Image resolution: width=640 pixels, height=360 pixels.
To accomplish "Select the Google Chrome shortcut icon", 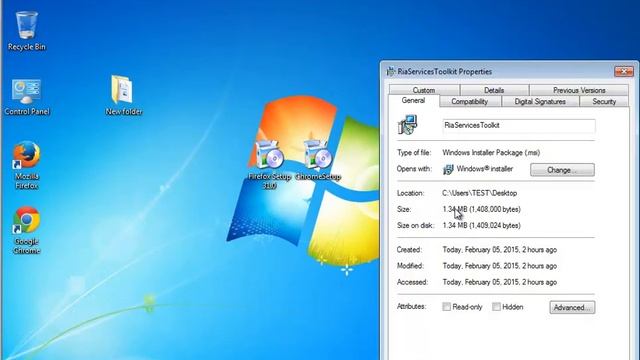I will tap(27, 230).
